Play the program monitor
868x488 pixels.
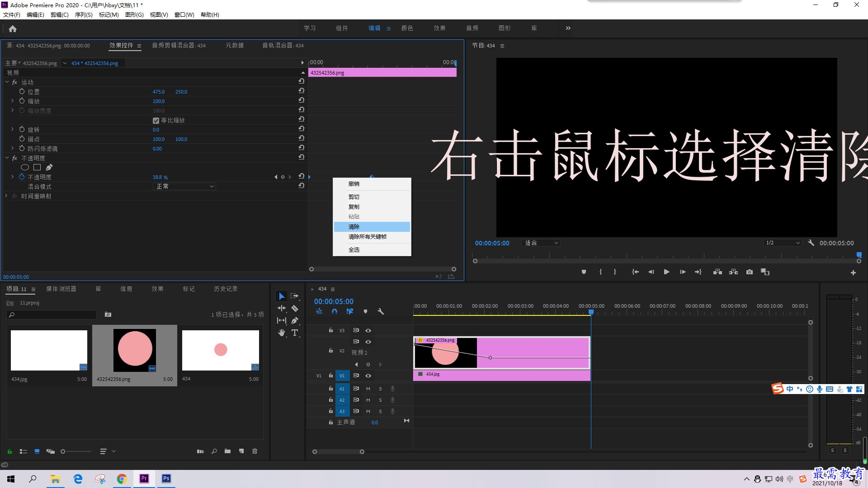coord(666,272)
